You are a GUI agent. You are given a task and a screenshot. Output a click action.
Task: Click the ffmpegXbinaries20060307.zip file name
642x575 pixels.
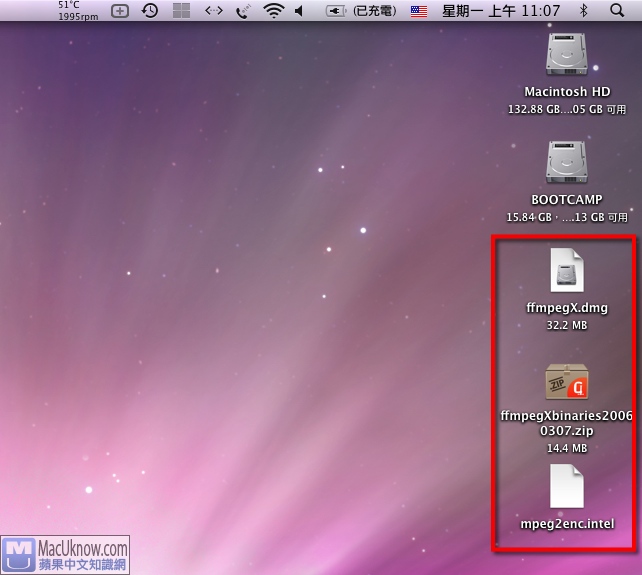(x=567, y=423)
